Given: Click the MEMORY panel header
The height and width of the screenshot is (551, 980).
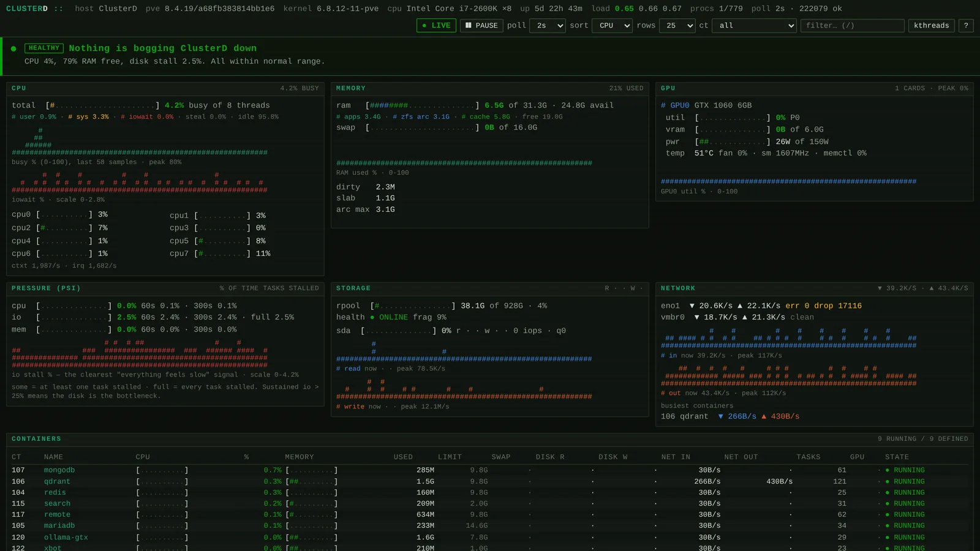Looking at the screenshot, I should pos(490,88).
